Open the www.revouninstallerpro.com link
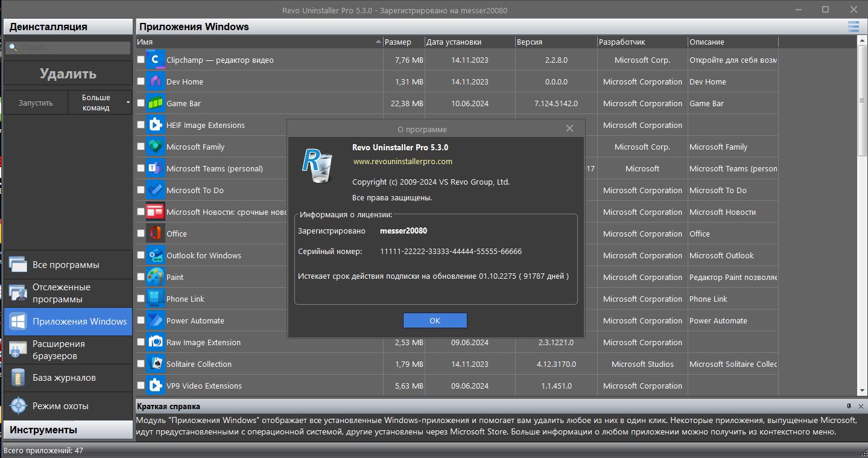Screen dimensions: 868x458 [402, 161]
